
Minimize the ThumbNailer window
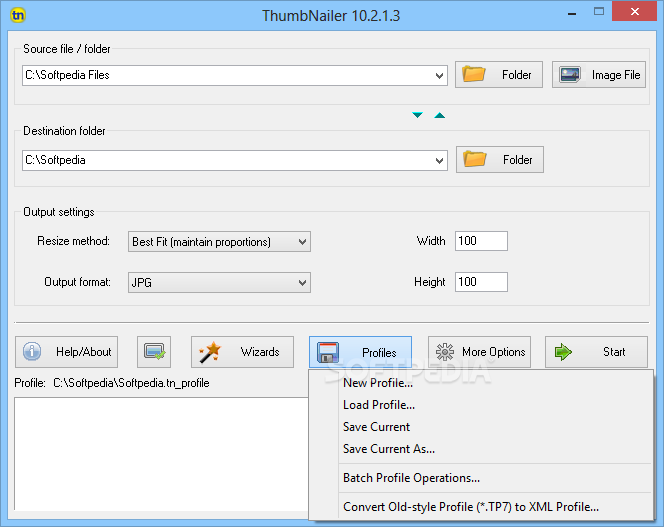click(572, 13)
